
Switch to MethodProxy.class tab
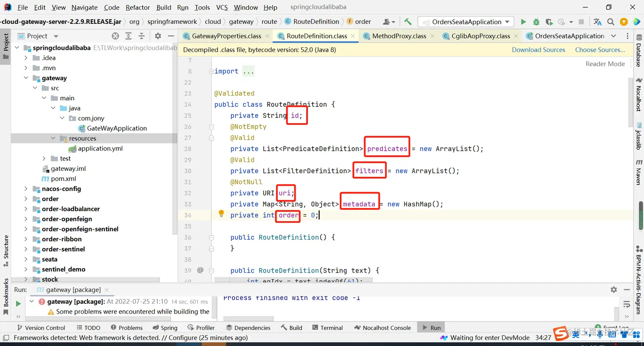399,36
